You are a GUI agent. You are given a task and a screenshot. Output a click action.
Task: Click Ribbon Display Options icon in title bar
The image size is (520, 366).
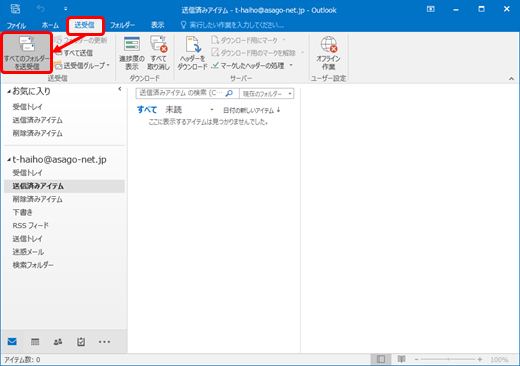[431, 9]
